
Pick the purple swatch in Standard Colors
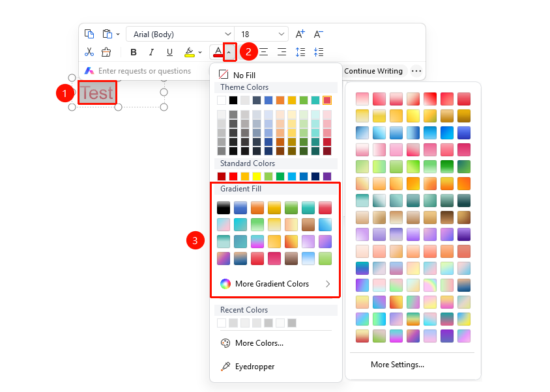pyautogui.click(x=327, y=176)
